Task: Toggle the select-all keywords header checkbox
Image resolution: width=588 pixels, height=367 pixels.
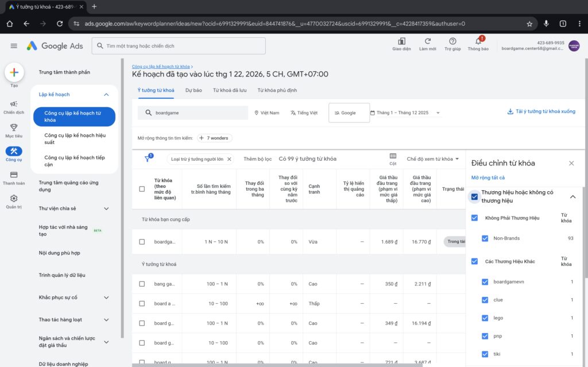Action: click(142, 189)
